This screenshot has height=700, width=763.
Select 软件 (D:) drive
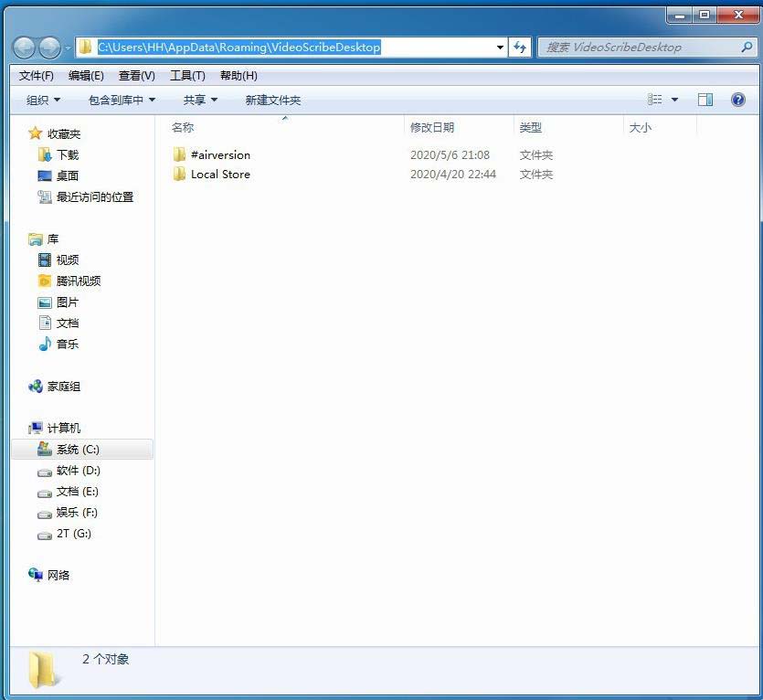[78, 471]
